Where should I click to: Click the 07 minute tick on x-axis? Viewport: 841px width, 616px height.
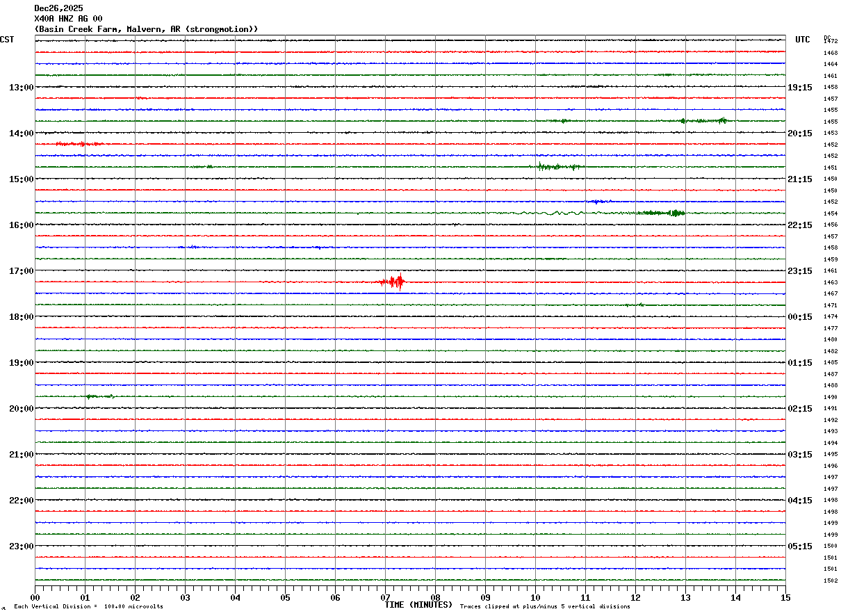coord(385,597)
